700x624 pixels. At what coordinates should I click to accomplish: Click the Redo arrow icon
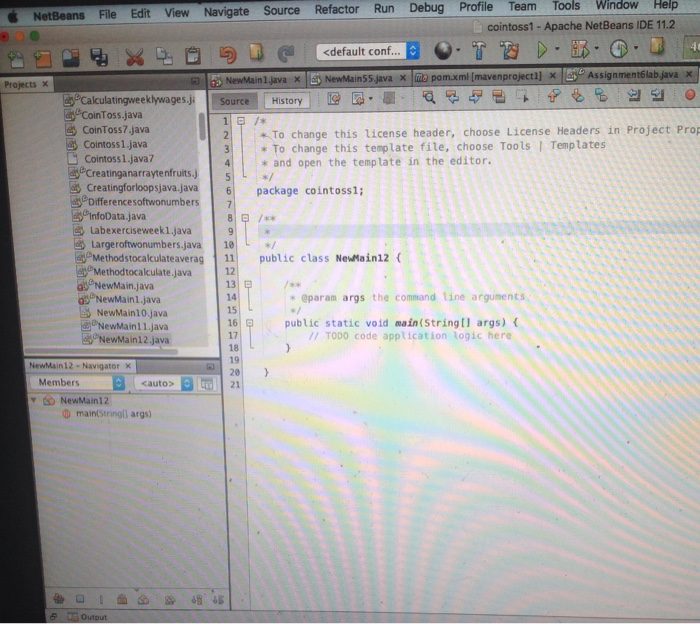[286, 53]
